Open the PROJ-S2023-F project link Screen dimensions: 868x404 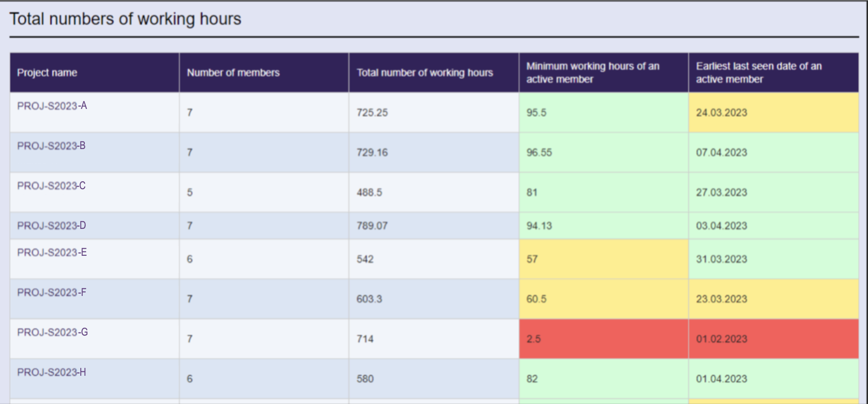(52, 292)
